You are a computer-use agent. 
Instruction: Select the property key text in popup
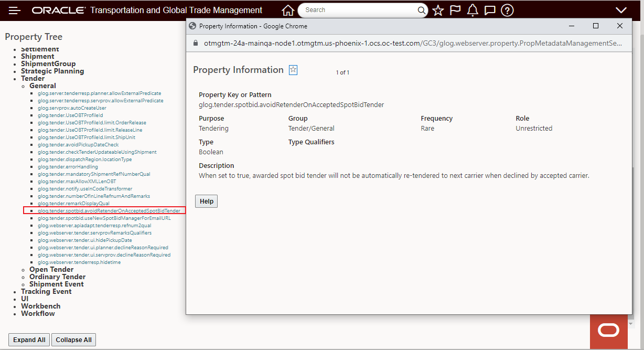[x=291, y=105]
